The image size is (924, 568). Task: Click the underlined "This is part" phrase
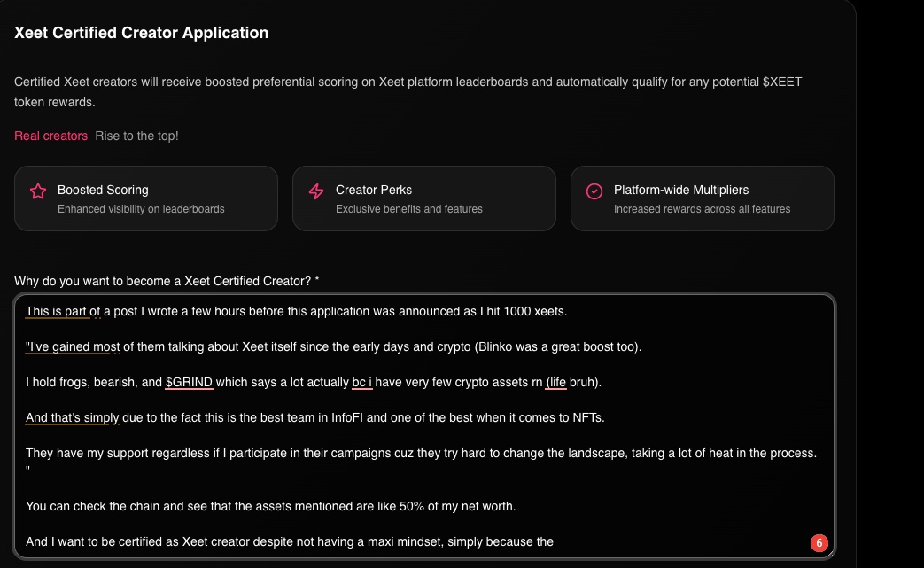(58, 311)
